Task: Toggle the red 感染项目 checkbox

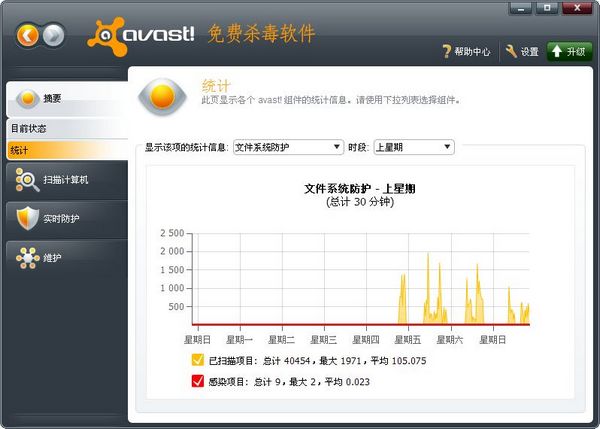Action: click(x=198, y=381)
